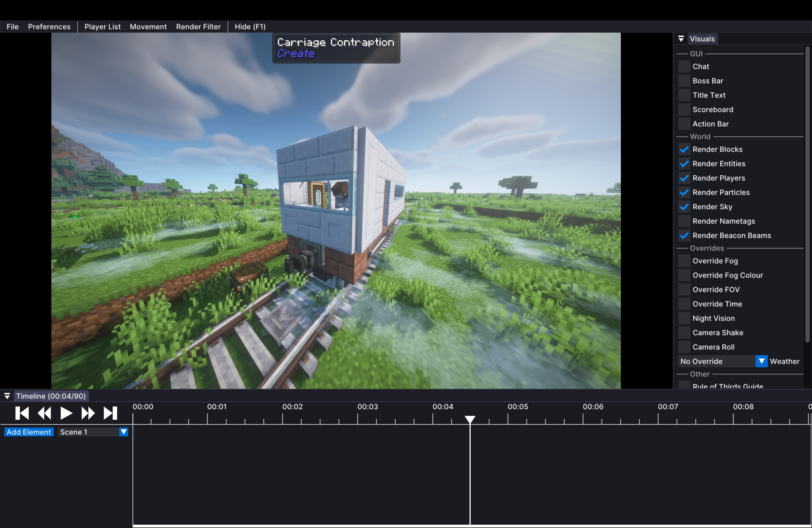Enable Camera Shake checkbox
This screenshot has width=812, height=528.
click(x=684, y=332)
